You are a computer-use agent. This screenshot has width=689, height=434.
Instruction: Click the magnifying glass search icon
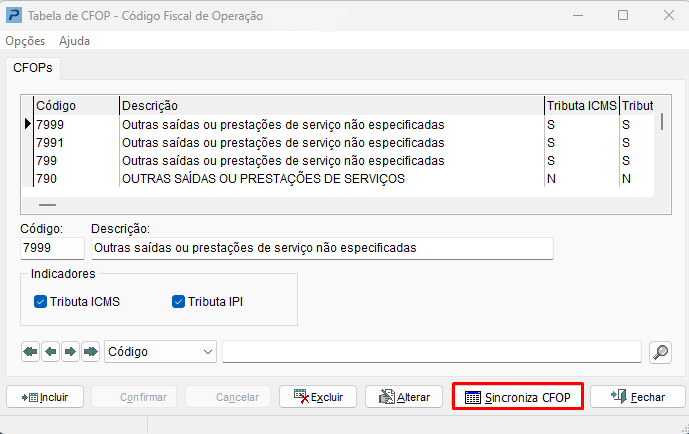660,351
